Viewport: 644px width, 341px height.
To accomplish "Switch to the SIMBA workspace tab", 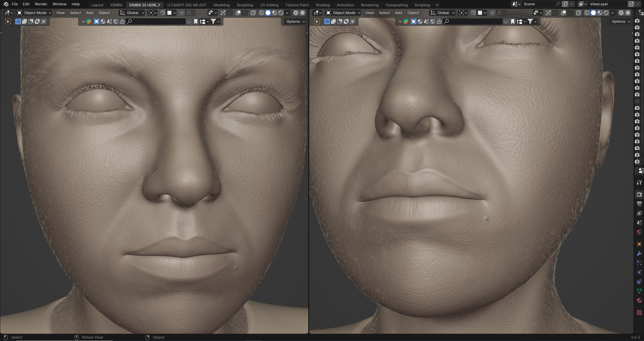I will (116, 5).
